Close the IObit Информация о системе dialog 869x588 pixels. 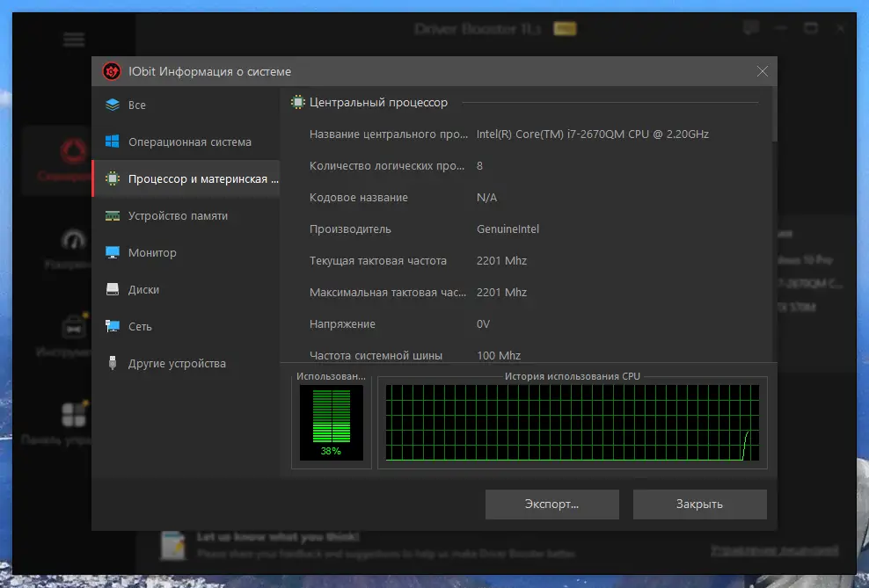point(763,71)
